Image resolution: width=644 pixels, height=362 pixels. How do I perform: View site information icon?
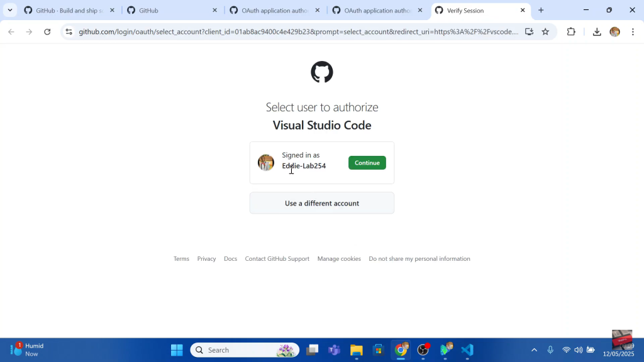[69, 31]
